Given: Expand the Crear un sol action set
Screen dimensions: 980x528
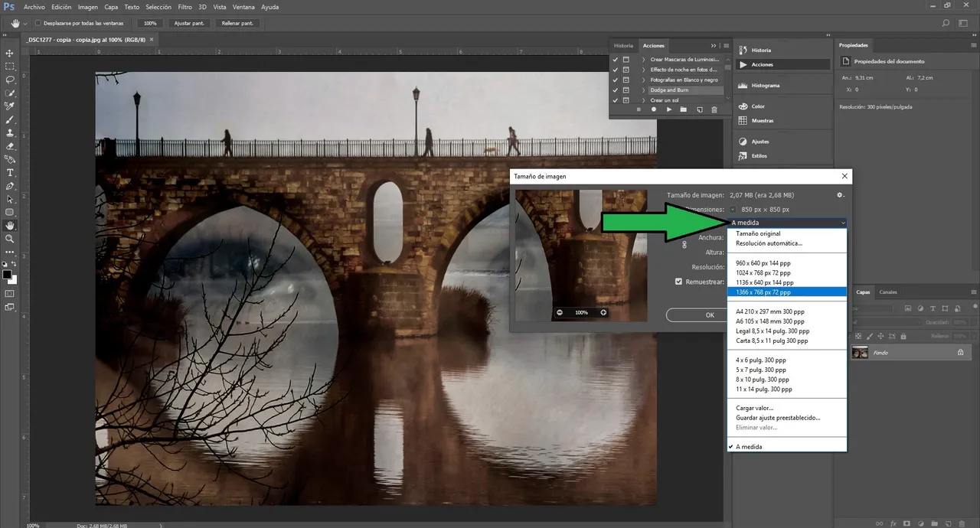Looking at the screenshot, I should [644, 100].
